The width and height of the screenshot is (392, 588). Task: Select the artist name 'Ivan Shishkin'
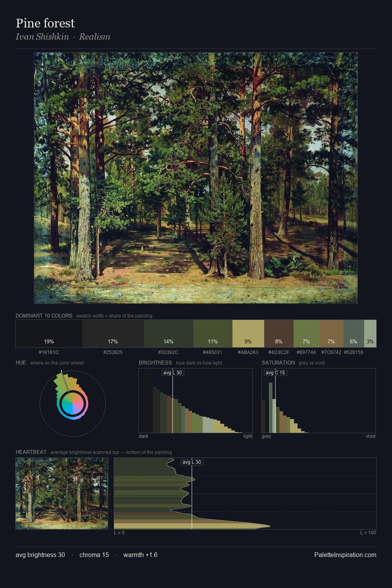pos(42,36)
